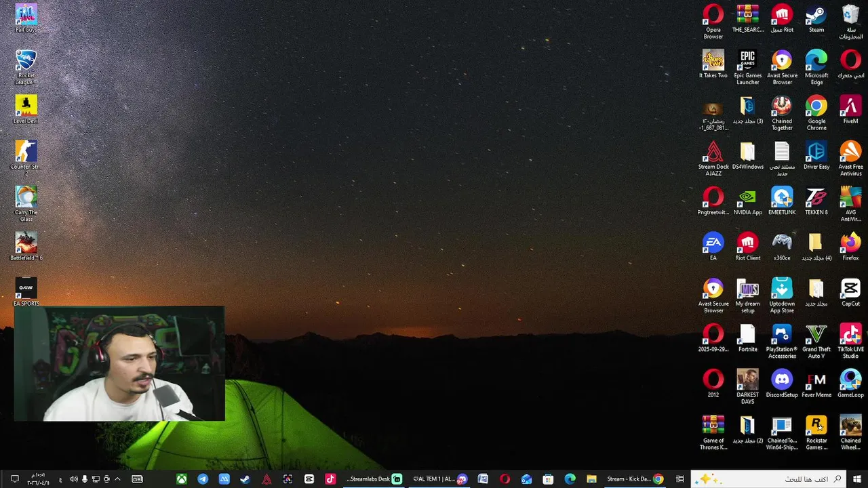Open the My dream setup file
868x488 pixels.
pyautogui.click(x=747, y=295)
